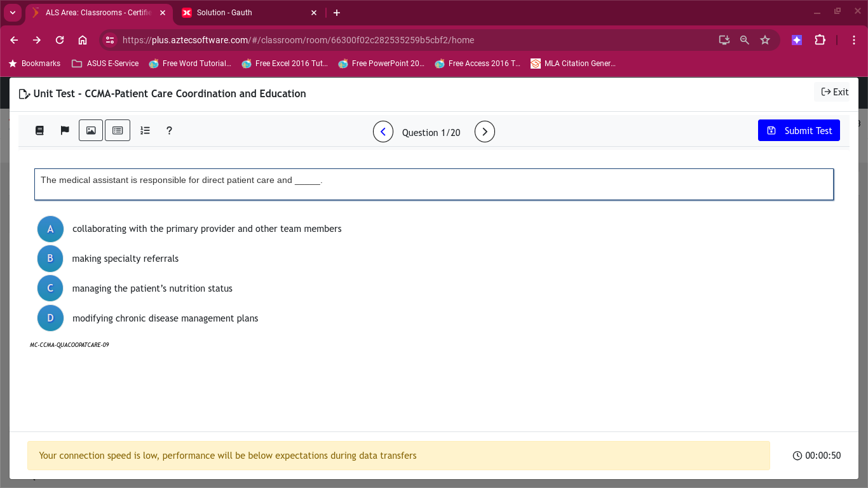
Task: Bookmark this page with the star icon
Action: coord(765,39)
